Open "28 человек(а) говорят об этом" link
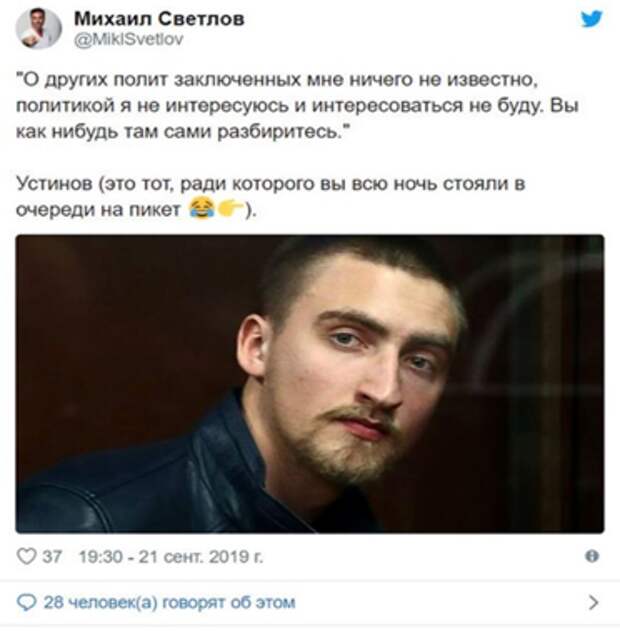The image size is (620, 641). [x=169, y=603]
